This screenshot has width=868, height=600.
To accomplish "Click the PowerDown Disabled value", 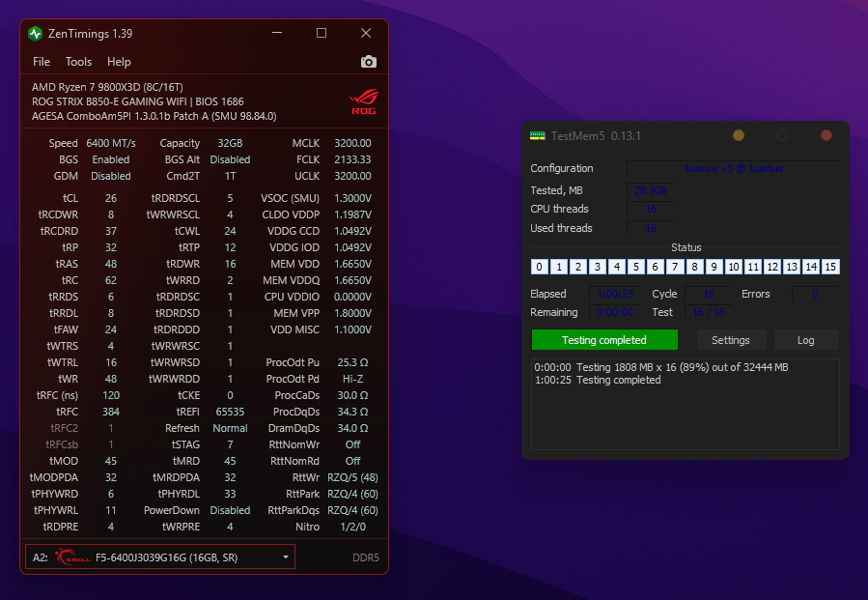I will (x=230, y=510).
